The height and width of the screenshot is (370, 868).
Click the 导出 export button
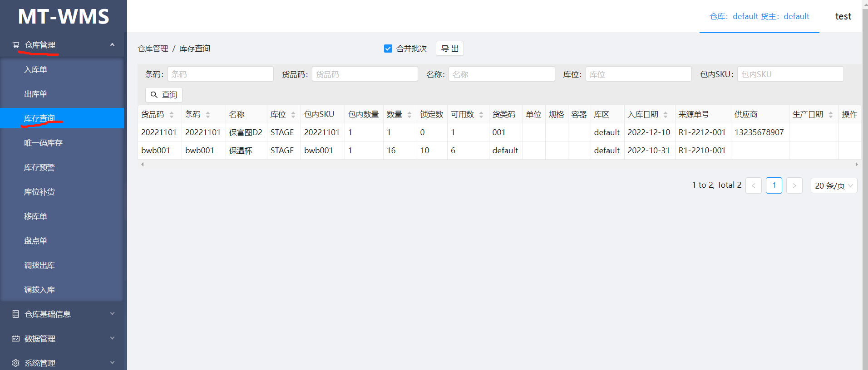pyautogui.click(x=450, y=49)
